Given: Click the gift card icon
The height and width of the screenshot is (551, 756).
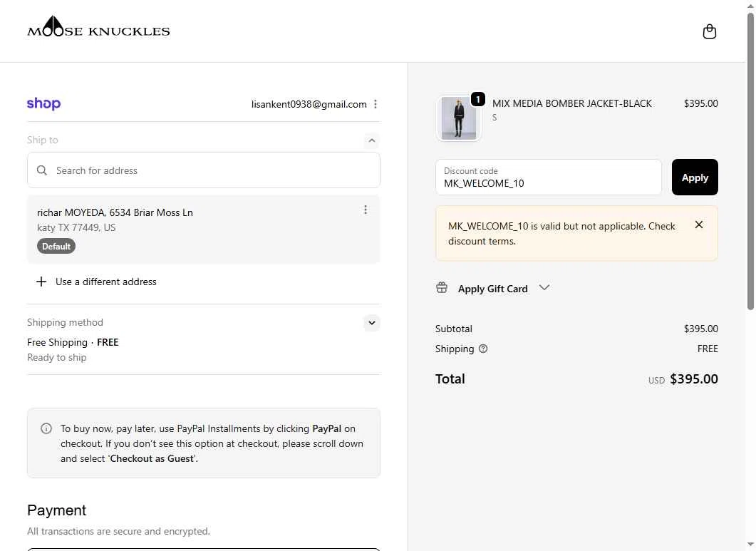Looking at the screenshot, I should point(442,288).
